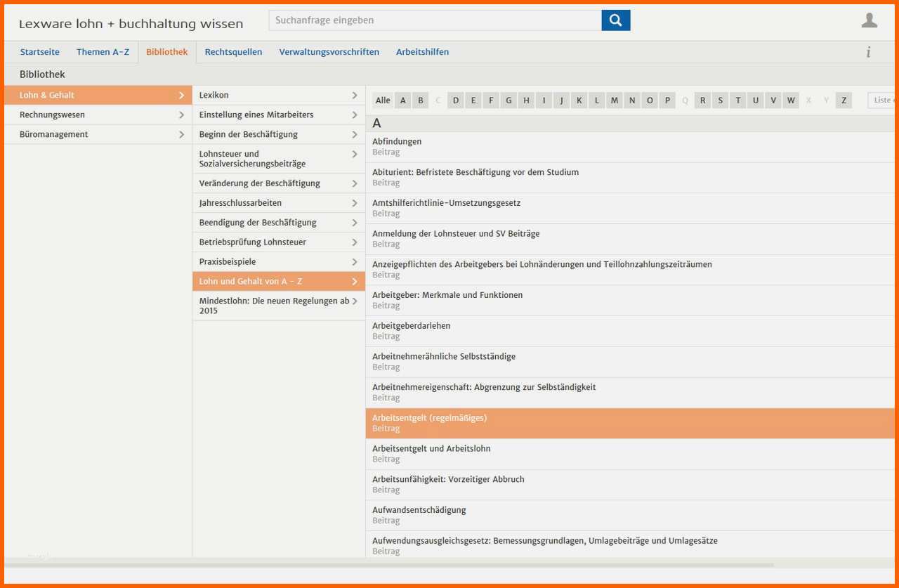The height and width of the screenshot is (588, 899).
Task: Filter list by letter J
Action: 561,100
